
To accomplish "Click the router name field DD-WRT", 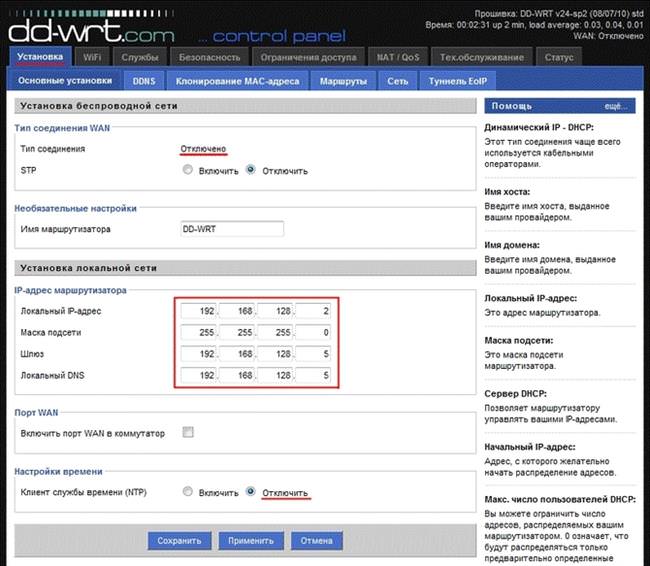I will 232,228.
